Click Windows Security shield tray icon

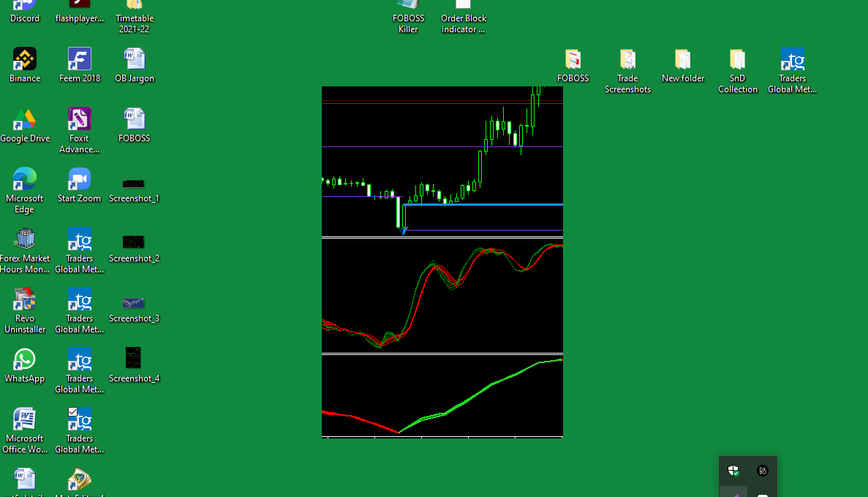733,471
